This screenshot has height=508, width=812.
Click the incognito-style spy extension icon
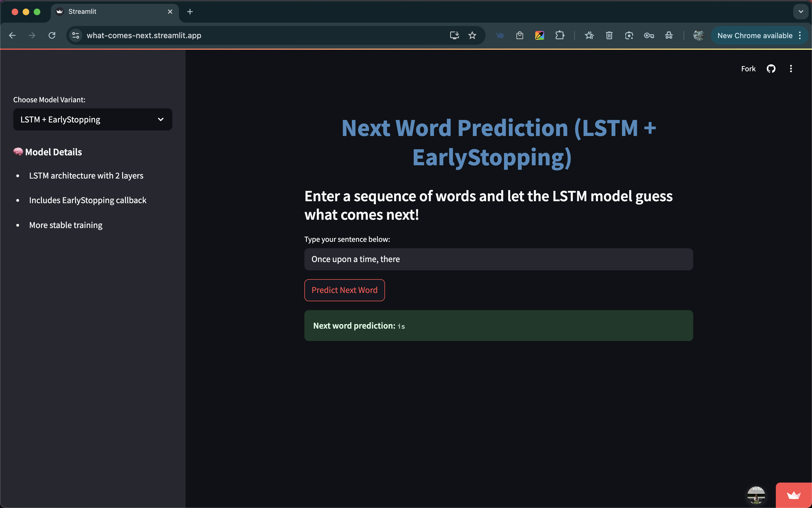coord(669,35)
